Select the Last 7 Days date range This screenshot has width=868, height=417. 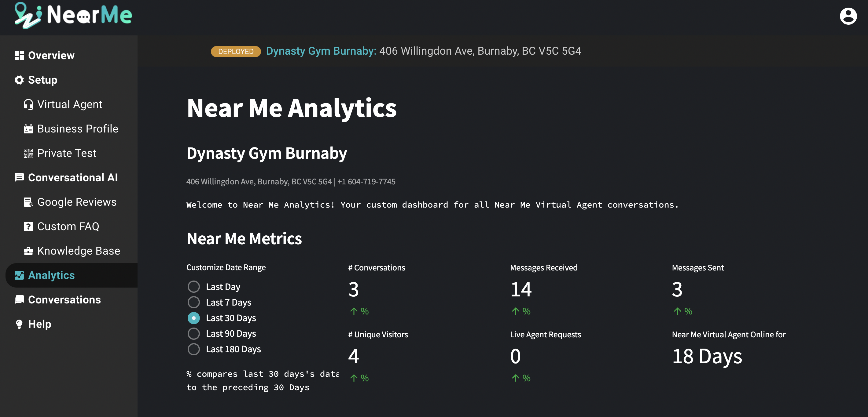click(194, 302)
